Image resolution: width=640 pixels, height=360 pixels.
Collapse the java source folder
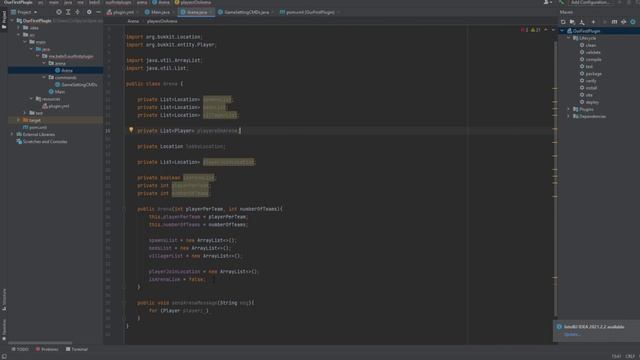point(32,49)
